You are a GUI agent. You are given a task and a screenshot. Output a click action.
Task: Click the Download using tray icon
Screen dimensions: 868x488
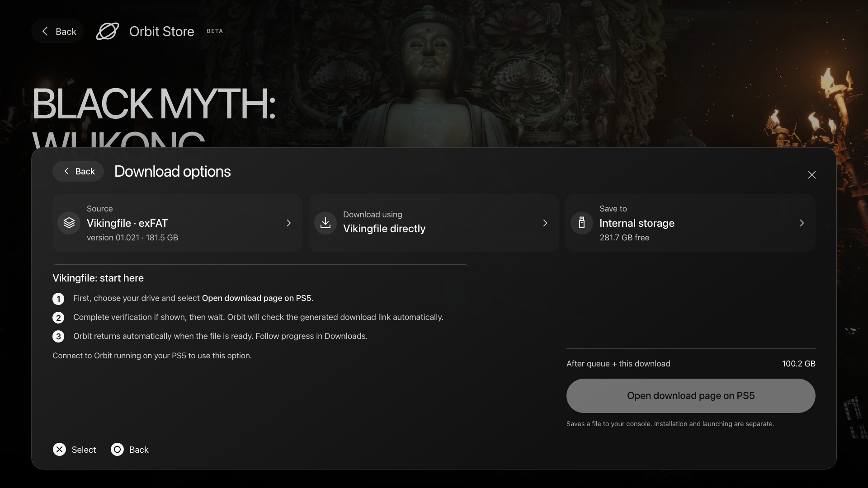[325, 223]
